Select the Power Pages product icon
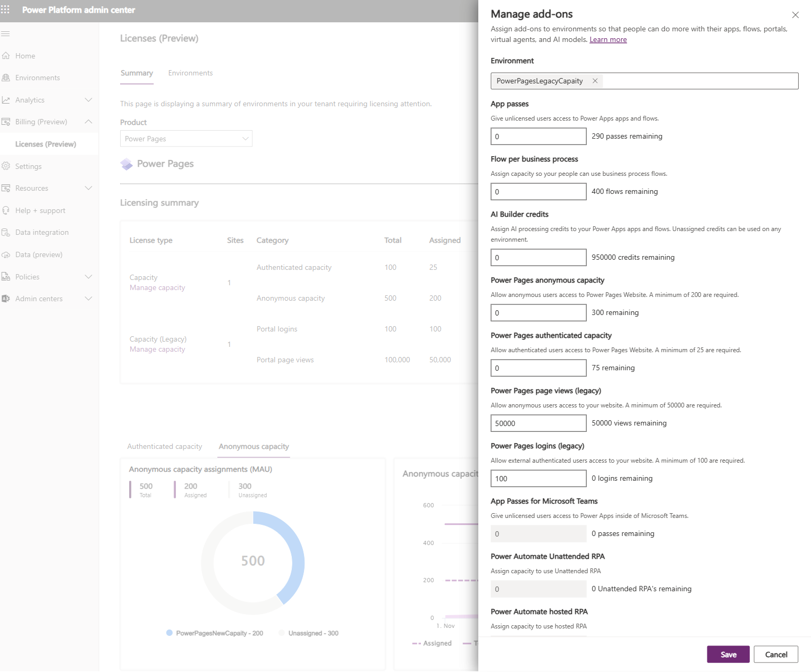The image size is (811, 672). (x=126, y=164)
